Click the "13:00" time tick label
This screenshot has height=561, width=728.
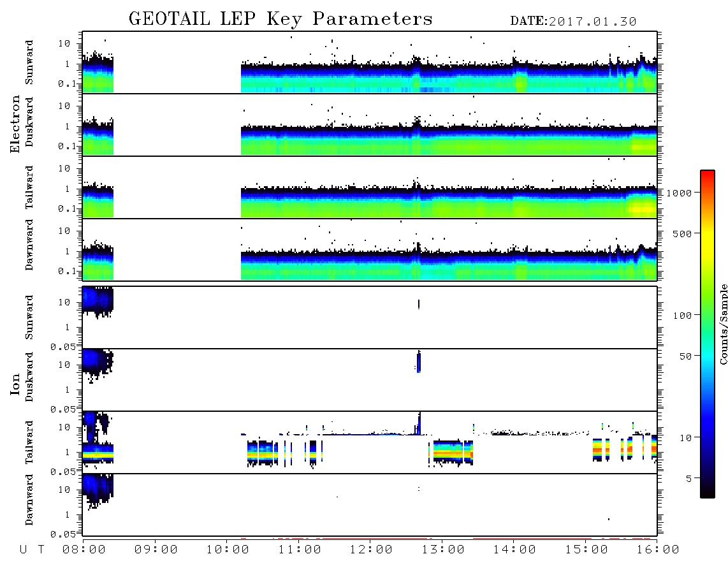(x=443, y=550)
